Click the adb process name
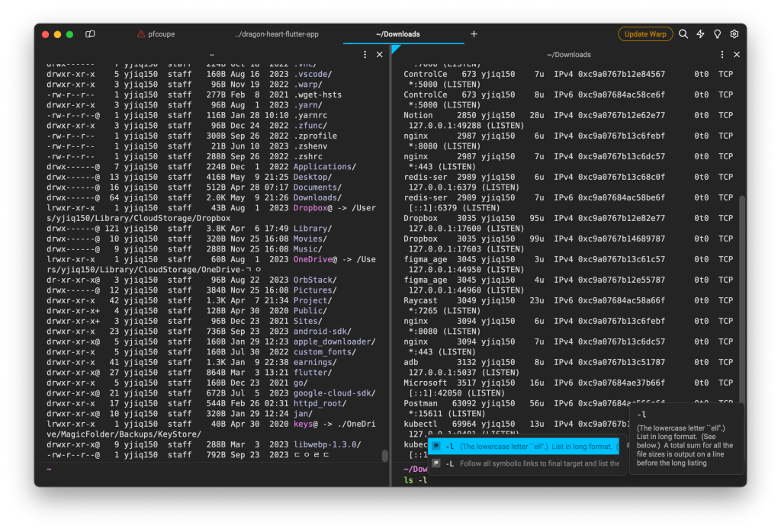This screenshot has height=532, width=781. point(411,362)
